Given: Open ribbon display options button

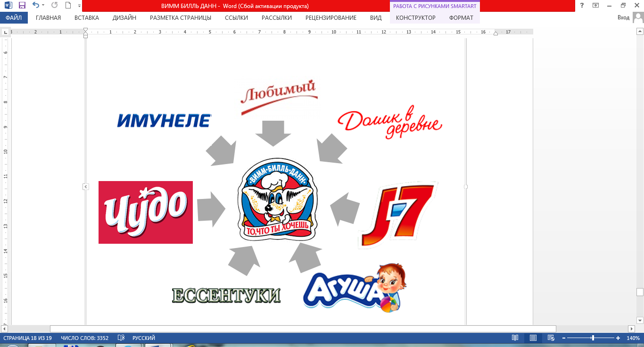Looking at the screenshot, I should pos(596,6).
